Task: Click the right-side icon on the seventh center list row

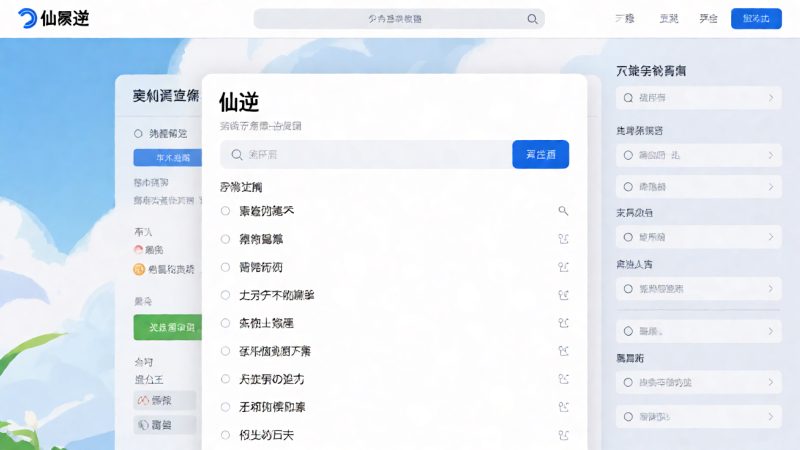Action: (563, 379)
